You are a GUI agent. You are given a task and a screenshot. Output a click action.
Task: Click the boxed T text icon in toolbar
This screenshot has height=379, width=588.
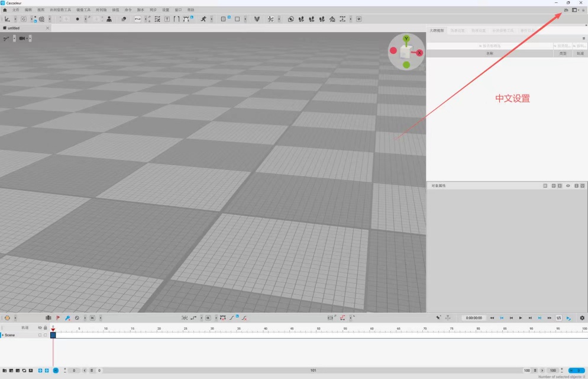click(167, 19)
